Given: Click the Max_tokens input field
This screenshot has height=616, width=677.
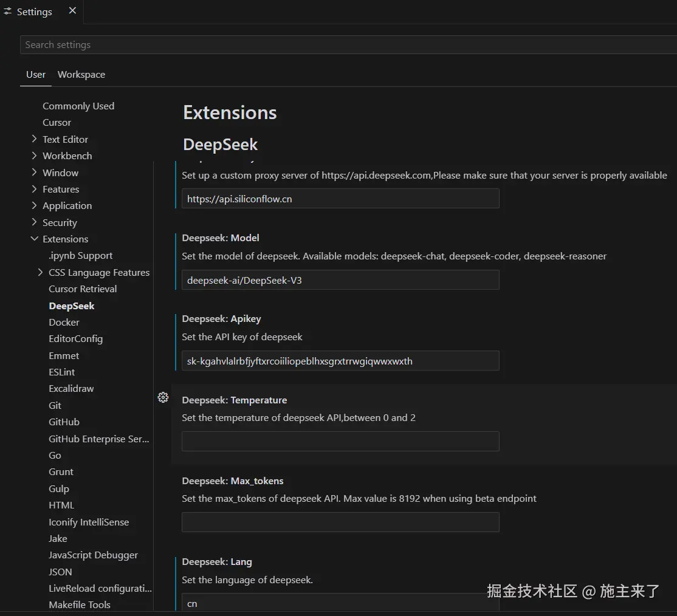Looking at the screenshot, I should [340, 522].
